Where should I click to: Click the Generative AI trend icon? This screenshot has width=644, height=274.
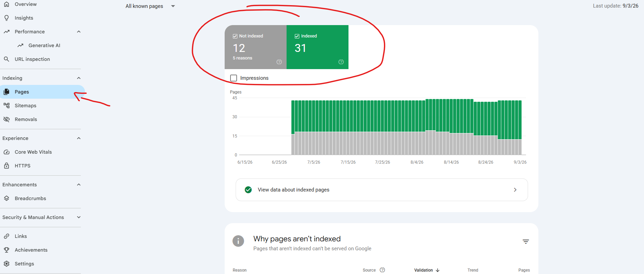tap(21, 45)
